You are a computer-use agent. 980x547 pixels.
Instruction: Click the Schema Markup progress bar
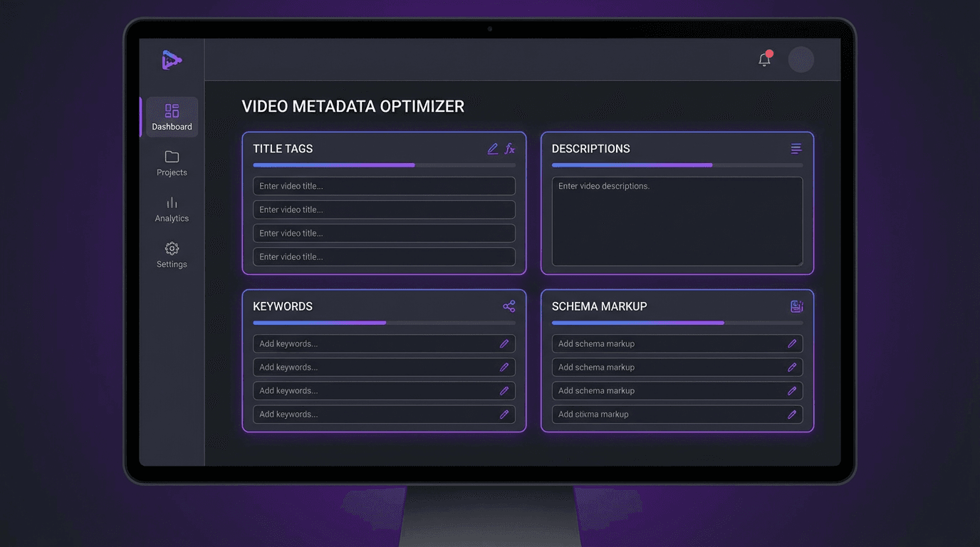pyautogui.click(x=677, y=323)
